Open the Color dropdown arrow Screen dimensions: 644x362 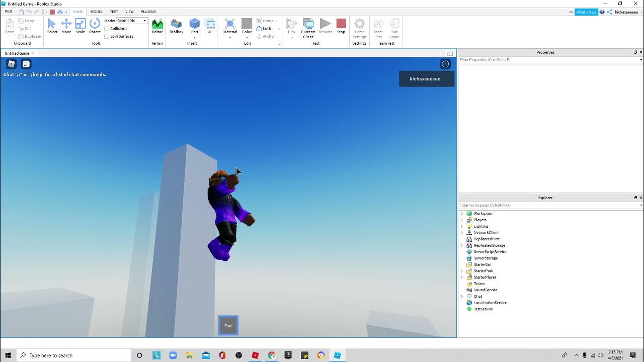(247, 37)
